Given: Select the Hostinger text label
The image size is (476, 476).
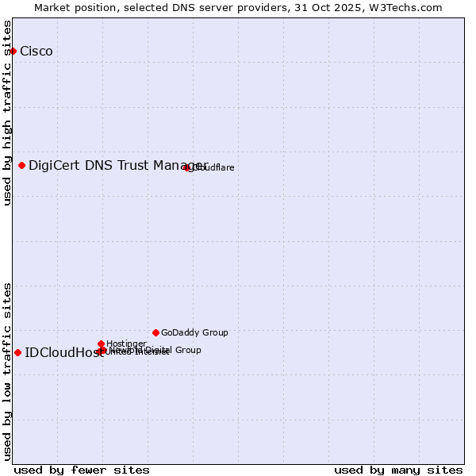Looking at the screenshot, I should [126, 344].
